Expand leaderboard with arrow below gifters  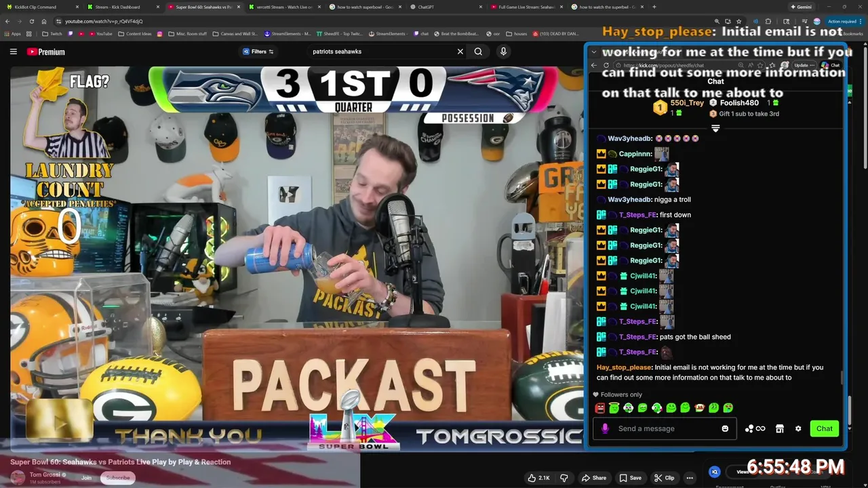(x=715, y=128)
